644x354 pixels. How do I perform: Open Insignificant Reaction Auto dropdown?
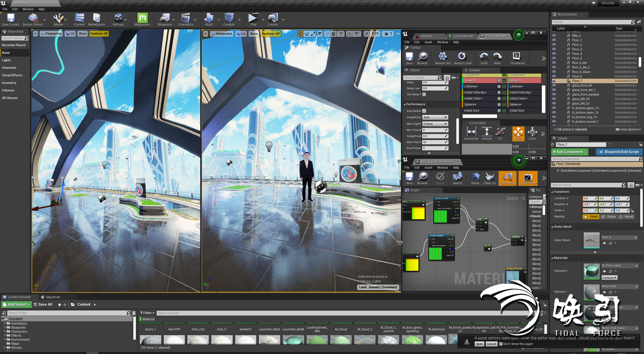tap(435, 117)
